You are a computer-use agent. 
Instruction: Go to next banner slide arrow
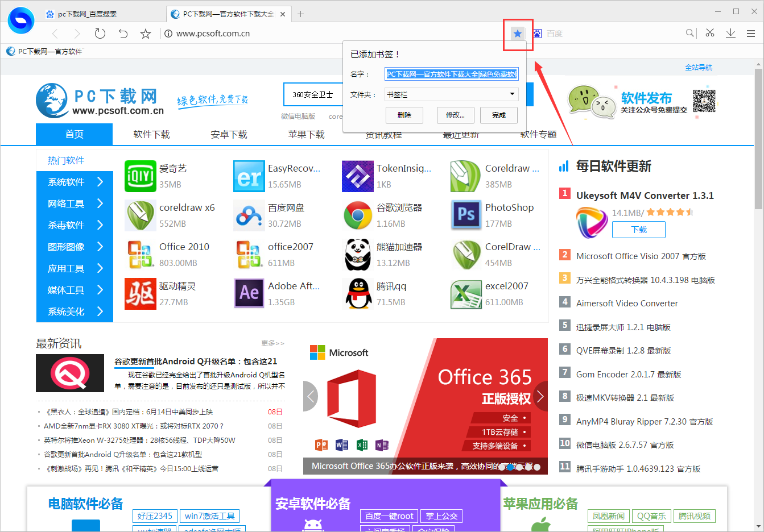tap(540, 396)
